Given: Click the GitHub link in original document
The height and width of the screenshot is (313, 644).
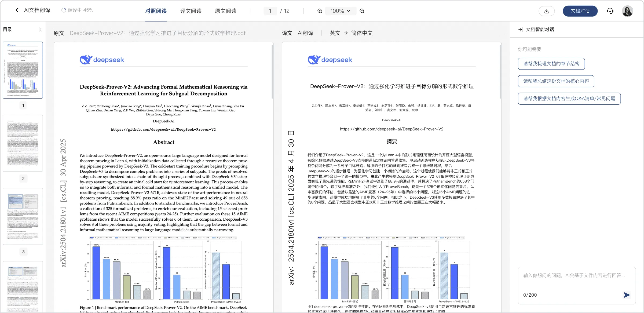Looking at the screenshot, I should tap(163, 130).
